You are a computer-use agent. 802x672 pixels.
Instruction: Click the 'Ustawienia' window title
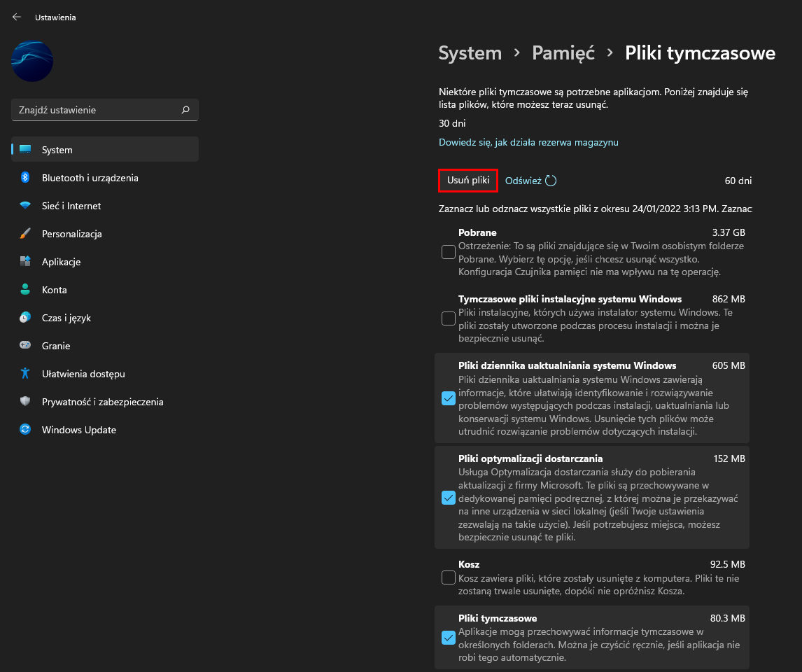(55, 17)
